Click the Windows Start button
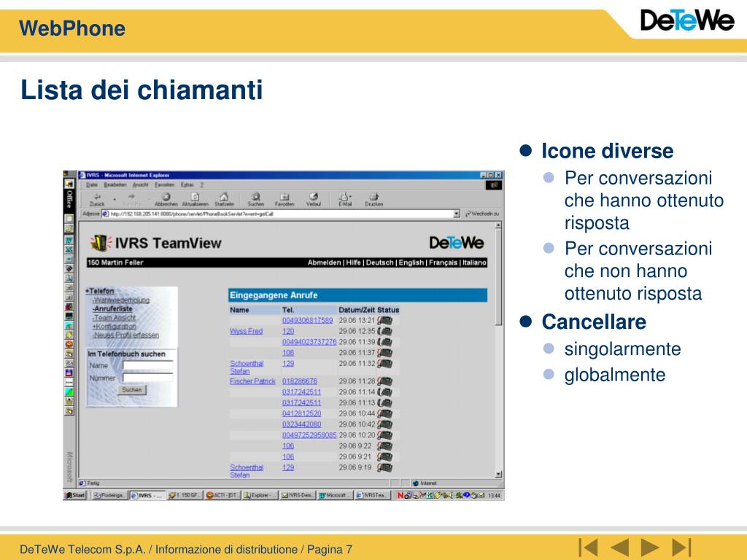The image size is (747, 560). tap(76, 495)
